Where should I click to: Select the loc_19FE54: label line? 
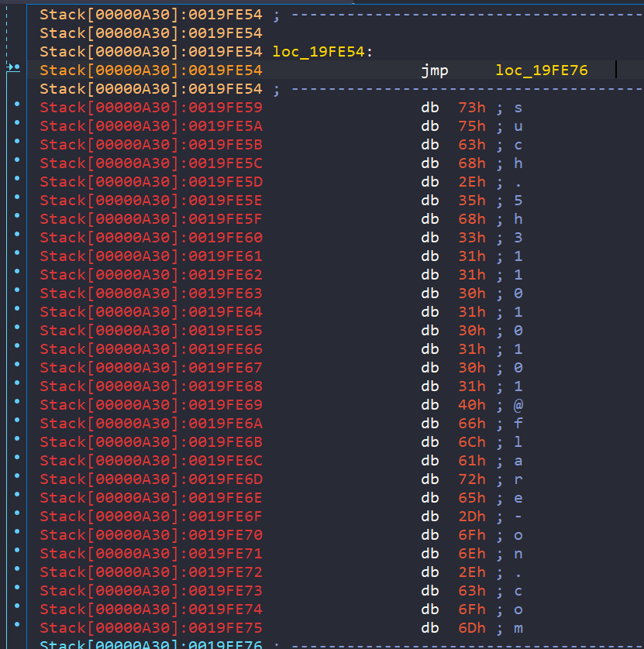[x=322, y=52]
